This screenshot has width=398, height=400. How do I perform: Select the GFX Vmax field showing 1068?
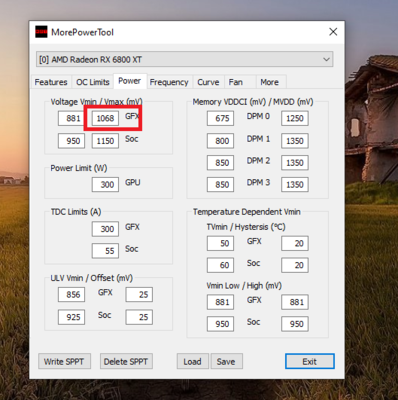coord(105,118)
